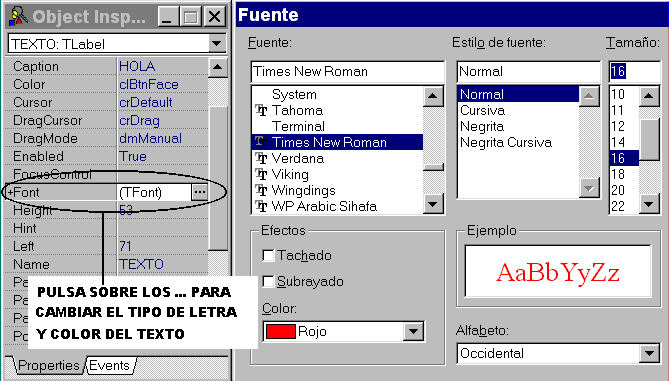Enable the Subrayado checkbox
669x381 pixels.
[268, 282]
